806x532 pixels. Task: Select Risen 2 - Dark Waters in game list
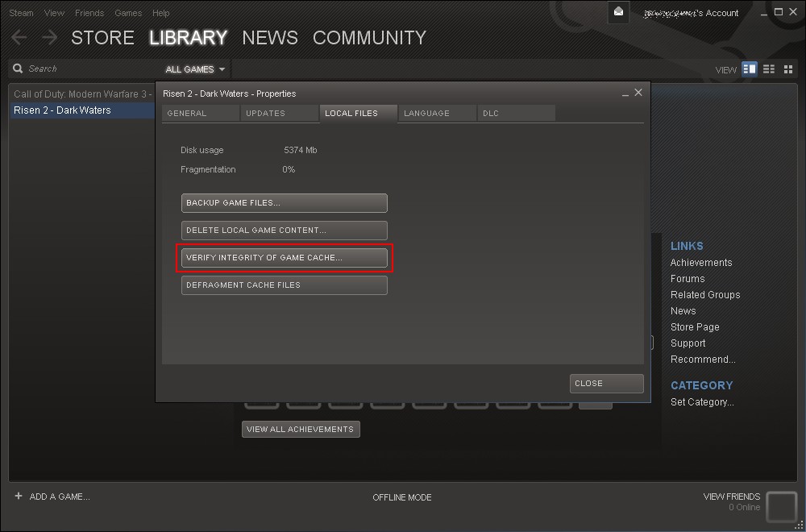point(82,110)
